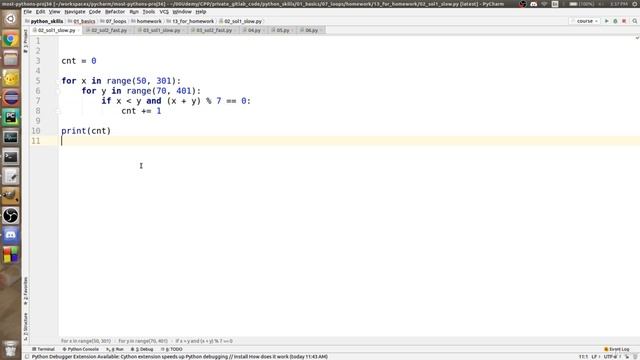Click the Python Debugger Extension notification message
The height and width of the screenshot is (360, 640).
coord(180,357)
